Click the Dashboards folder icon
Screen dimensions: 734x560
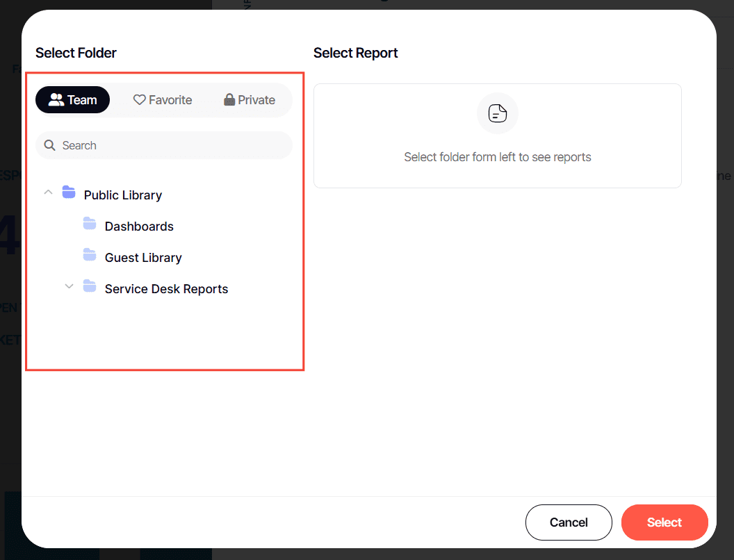point(90,224)
